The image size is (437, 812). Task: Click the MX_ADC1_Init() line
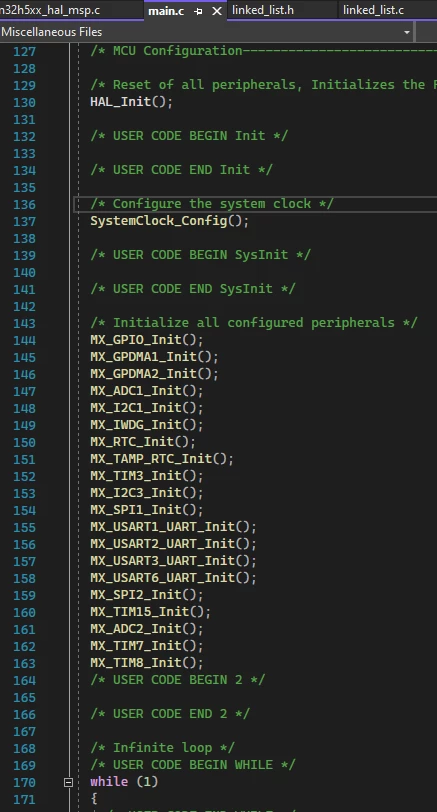coord(147,390)
